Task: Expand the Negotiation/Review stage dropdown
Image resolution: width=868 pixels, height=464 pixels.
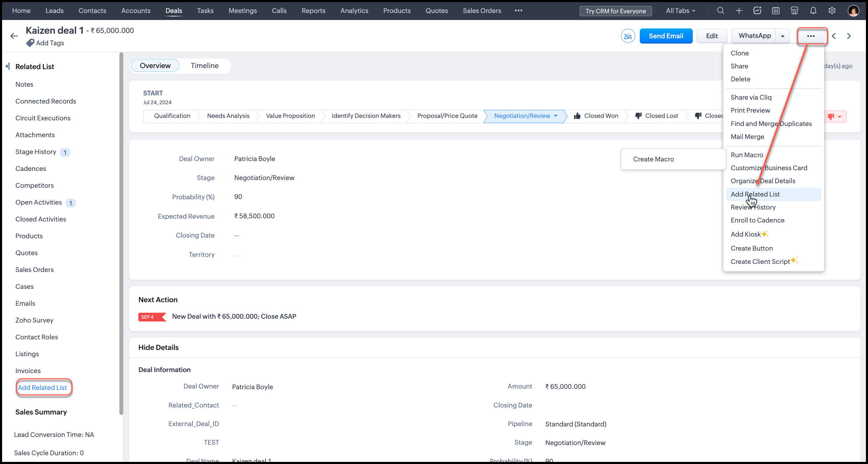Action: 555,116
